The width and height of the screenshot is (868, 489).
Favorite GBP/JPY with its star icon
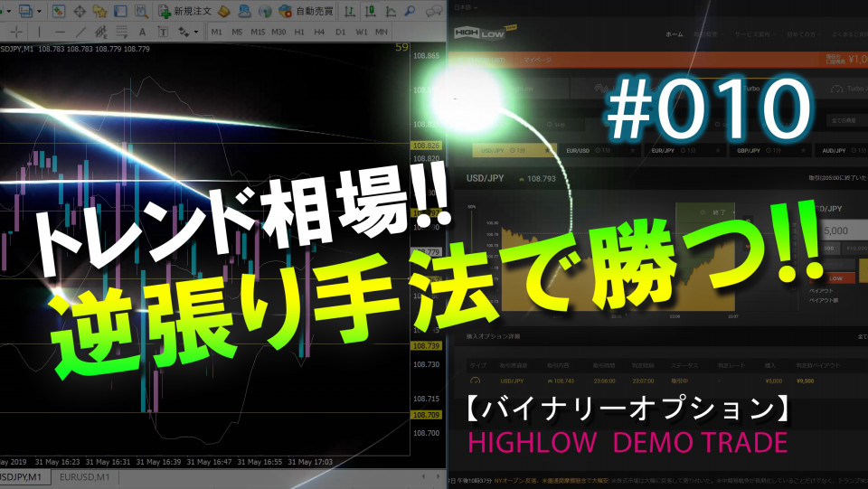click(803, 150)
